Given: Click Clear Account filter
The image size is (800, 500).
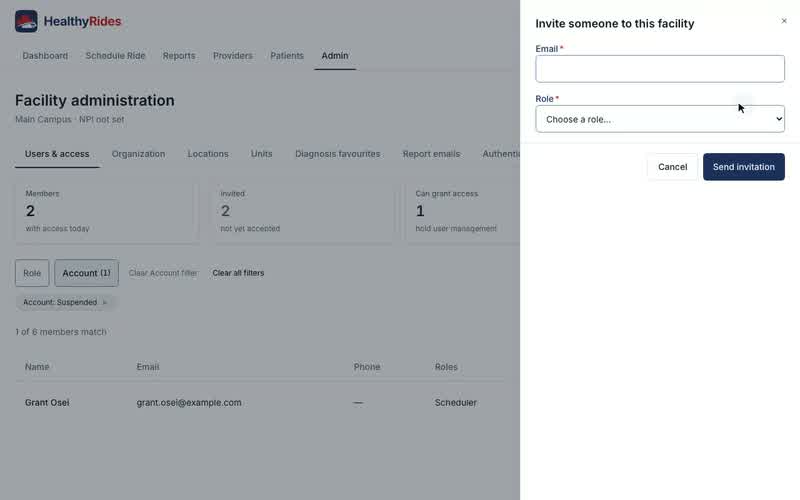Looking at the screenshot, I should point(163,273).
